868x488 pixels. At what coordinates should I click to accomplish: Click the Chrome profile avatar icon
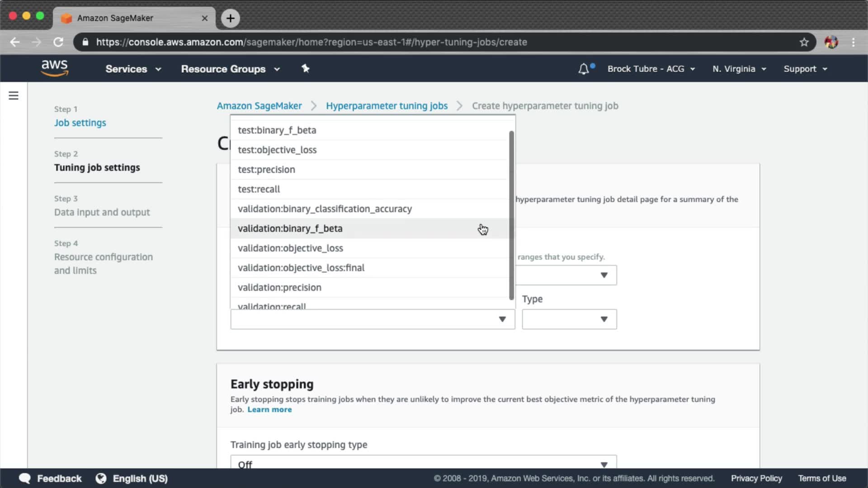click(831, 42)
